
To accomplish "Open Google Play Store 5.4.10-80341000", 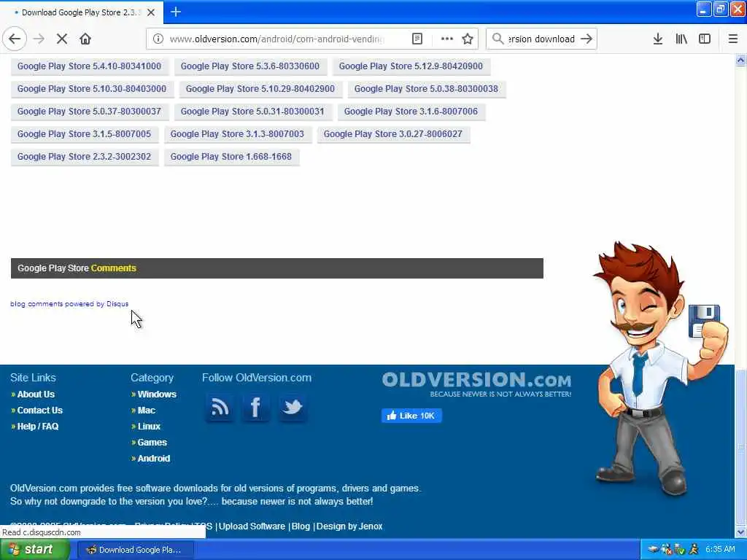I will [x=89, y=66].
